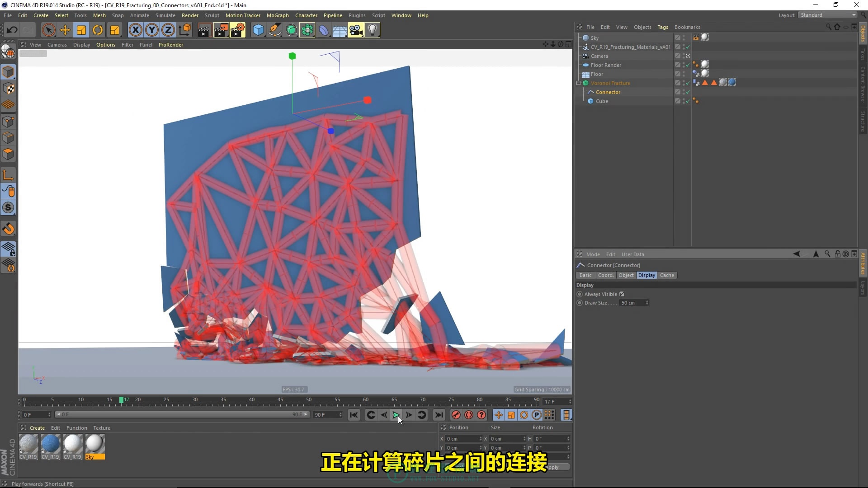
Task: Open the MoGraph cloner generator icon
Action: 307,30
